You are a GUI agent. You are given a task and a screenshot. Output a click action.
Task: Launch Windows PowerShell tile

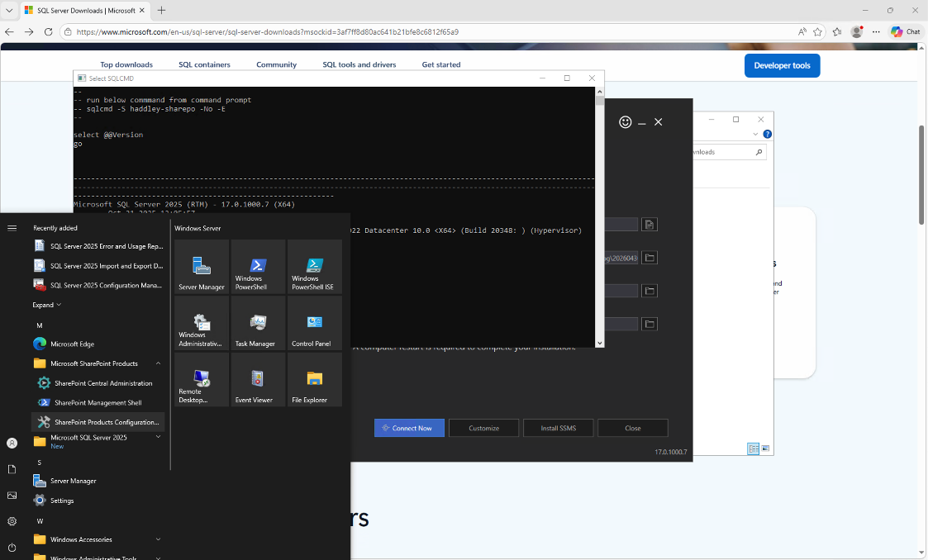click(258, 267)
